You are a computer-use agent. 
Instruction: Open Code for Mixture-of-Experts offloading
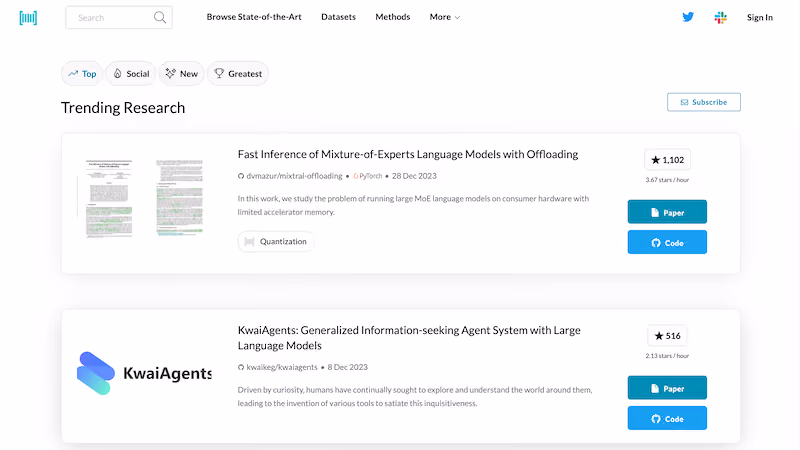[667, 242]
